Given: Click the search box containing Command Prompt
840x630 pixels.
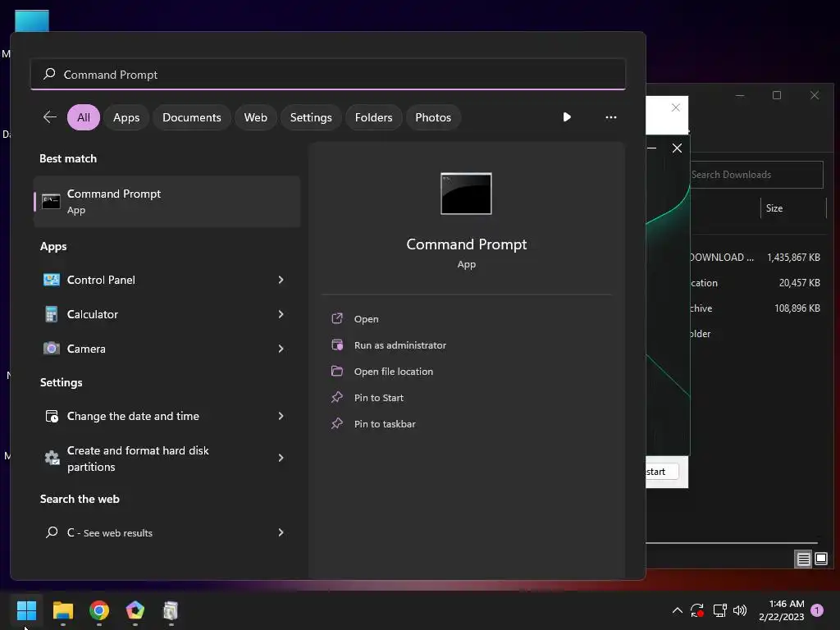Looking at the screenshot, I should (328, 75).
